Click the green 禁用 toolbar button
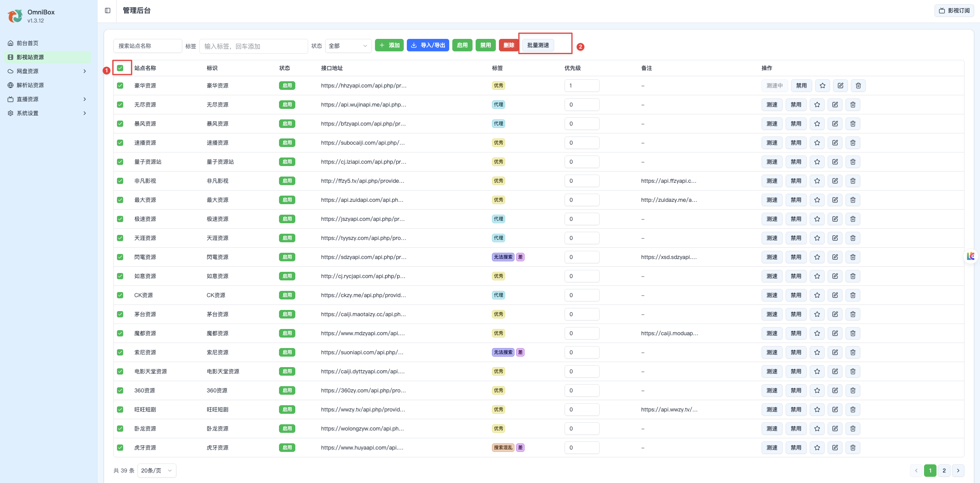 486,45
